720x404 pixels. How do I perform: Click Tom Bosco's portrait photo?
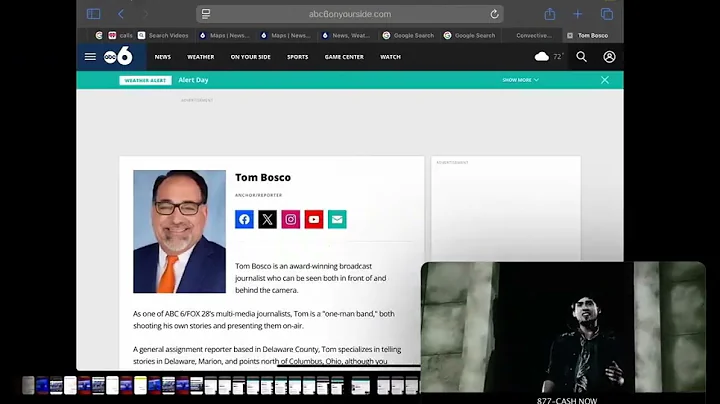[180, 231]
